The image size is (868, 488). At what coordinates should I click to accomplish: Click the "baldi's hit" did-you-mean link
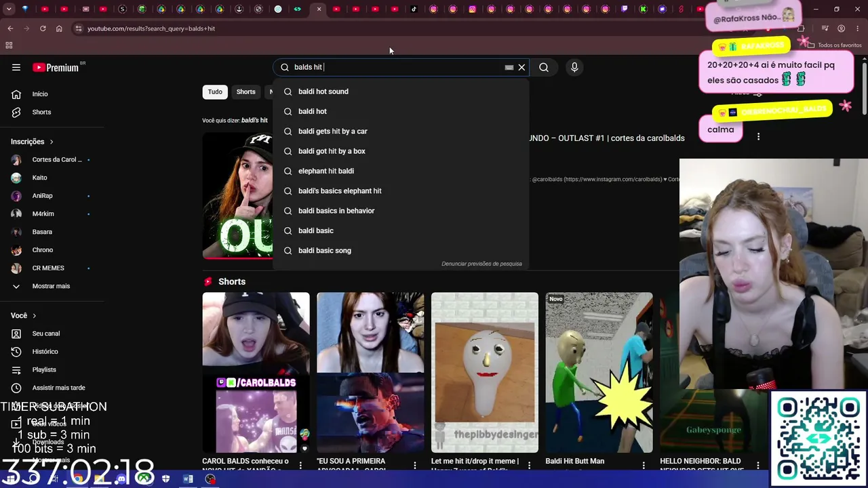pos(254,121)
